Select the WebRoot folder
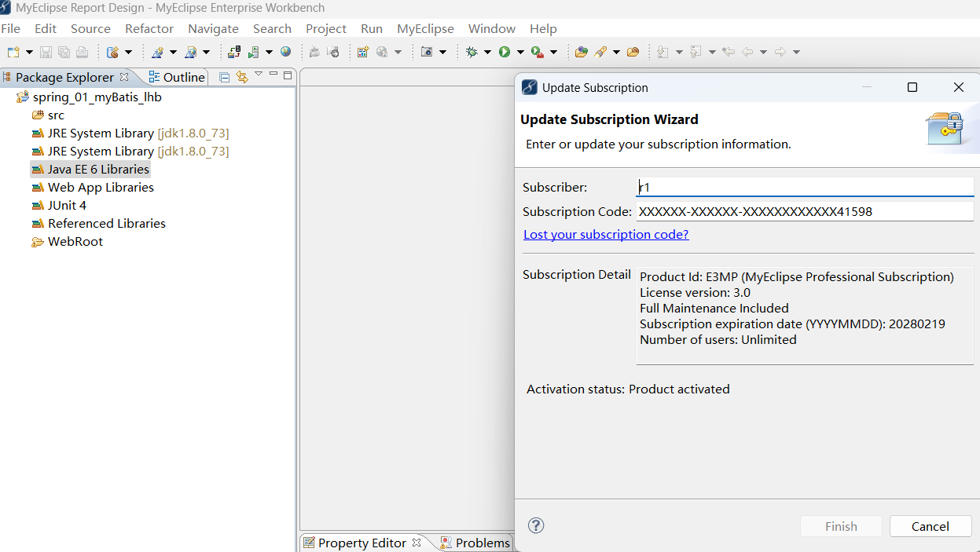Screen dimensions: 980x552 [67, 242]
